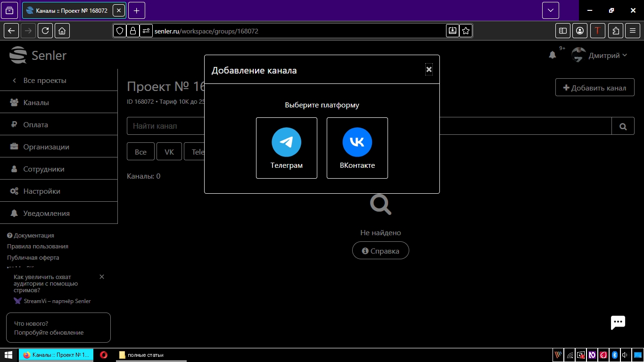
Task: Go back via Все проекты chevron
Action: [x=15, y=81]
